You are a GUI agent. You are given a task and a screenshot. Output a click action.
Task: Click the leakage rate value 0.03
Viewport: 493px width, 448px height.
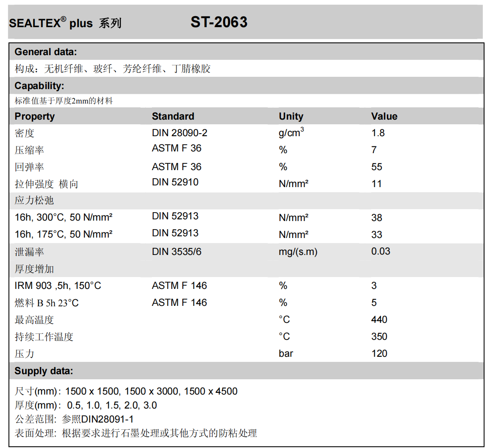coord(381,251)
